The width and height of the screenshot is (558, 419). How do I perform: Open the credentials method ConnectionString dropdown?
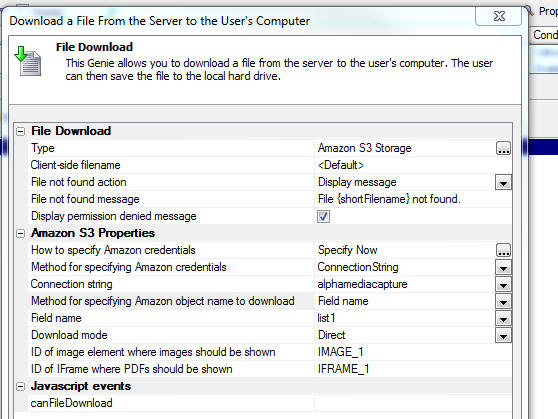(x=503, y=267)
